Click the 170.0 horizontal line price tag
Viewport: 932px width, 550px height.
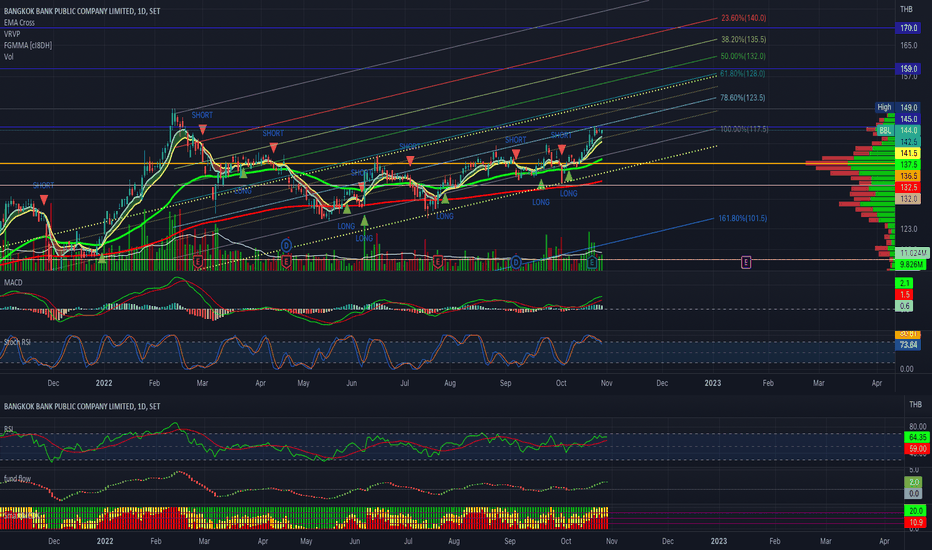click(908, 28)
